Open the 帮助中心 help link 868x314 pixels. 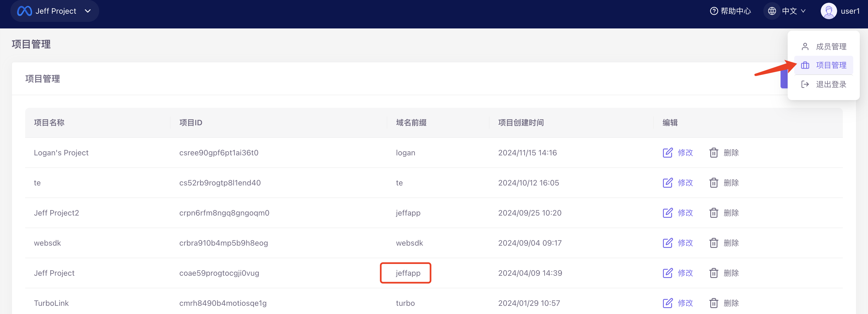(x=735, y=11)
